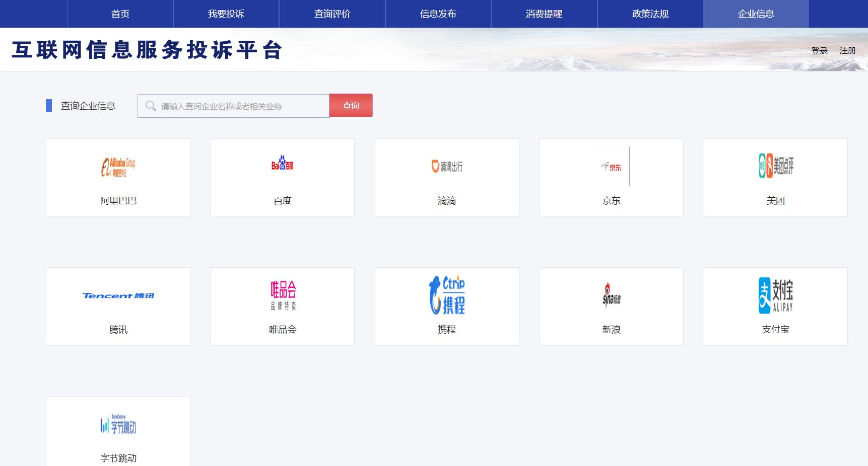
Task: Select the 阿里巴巴 company name label
Action: (118, 200)
